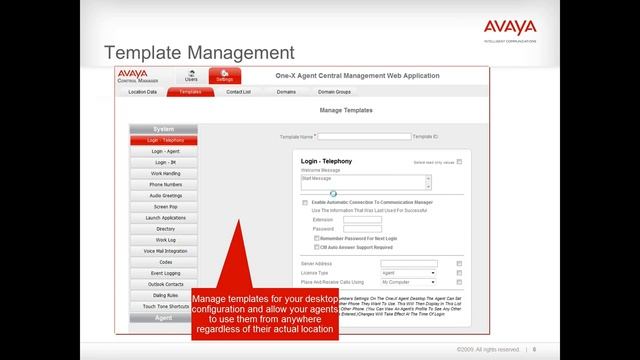
Task: Open the Phone Numbers section
Action: tap(164, 184)
